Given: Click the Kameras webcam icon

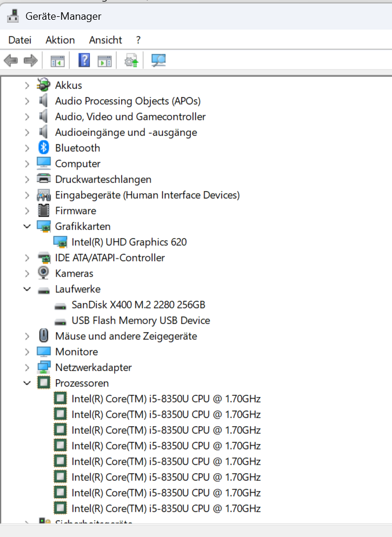Looking at the screenshot, I should (x=43, y=273).
